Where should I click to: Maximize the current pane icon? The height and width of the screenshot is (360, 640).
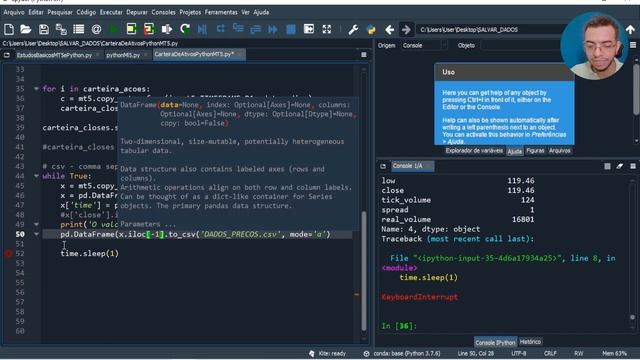point(309,29)
